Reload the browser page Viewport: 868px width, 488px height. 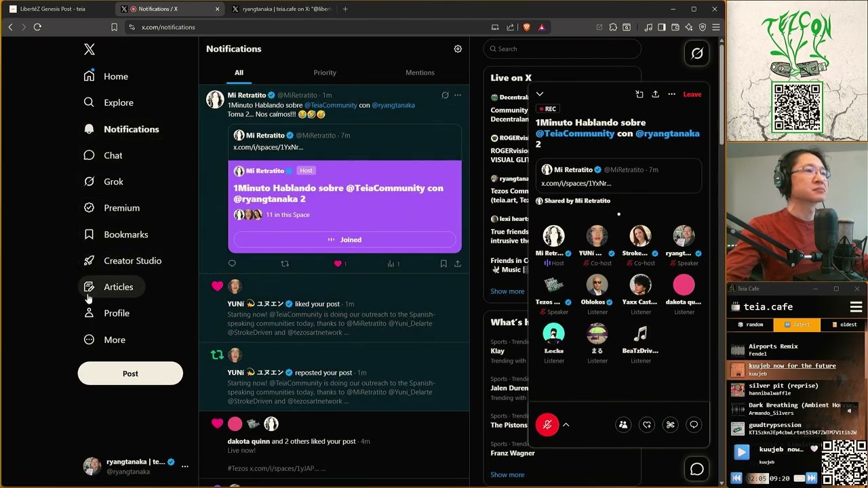point(37,27)
